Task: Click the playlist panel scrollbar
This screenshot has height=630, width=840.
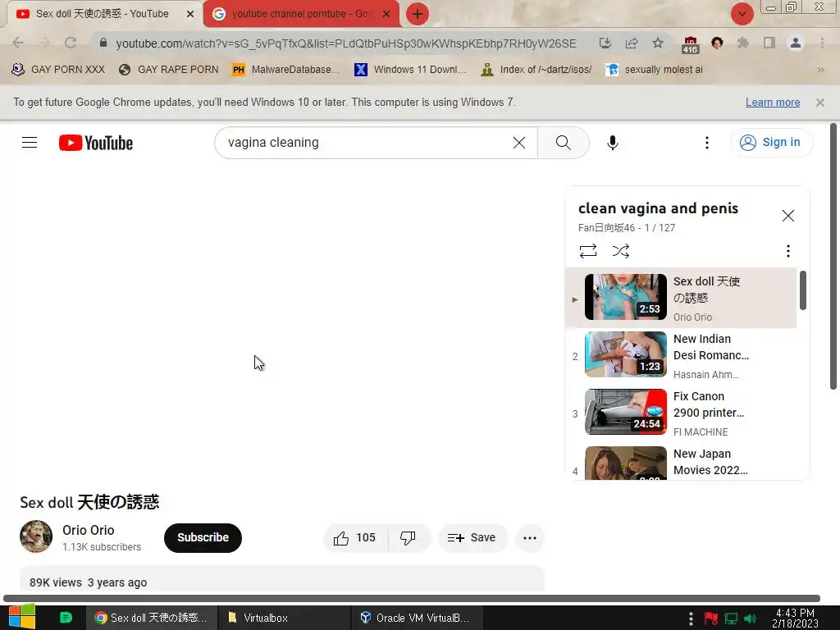Action: click(x=802, y=290)
